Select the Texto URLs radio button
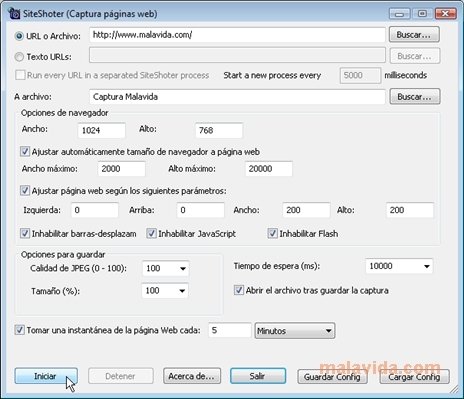This screenshot has width=464, height=399. (19, 57)
